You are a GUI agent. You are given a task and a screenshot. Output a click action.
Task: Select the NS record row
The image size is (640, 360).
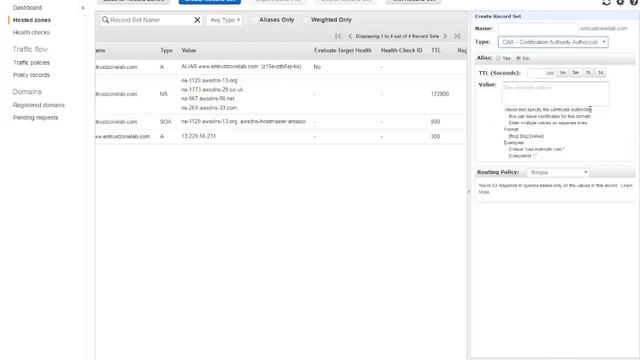click(x=281, y=94)
